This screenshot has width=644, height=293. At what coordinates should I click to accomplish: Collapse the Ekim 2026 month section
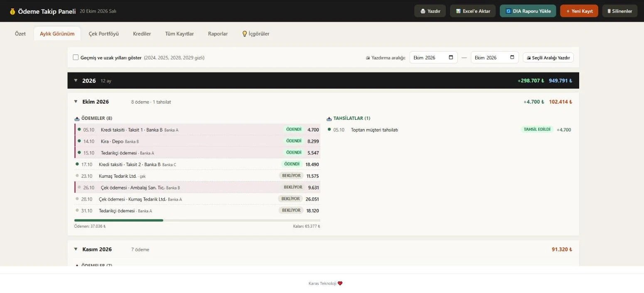click(76, 102)
